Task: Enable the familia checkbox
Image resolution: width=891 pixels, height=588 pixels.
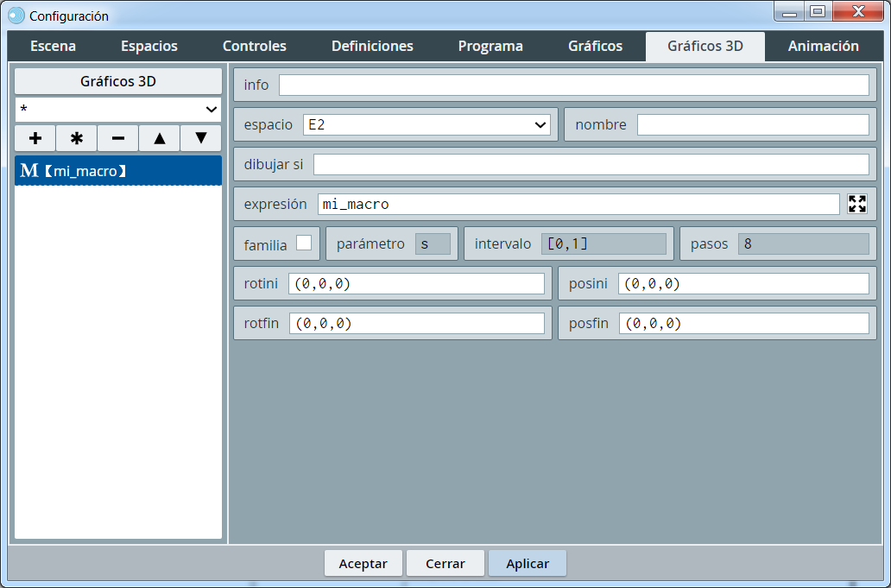Action: tap(304, 243)
